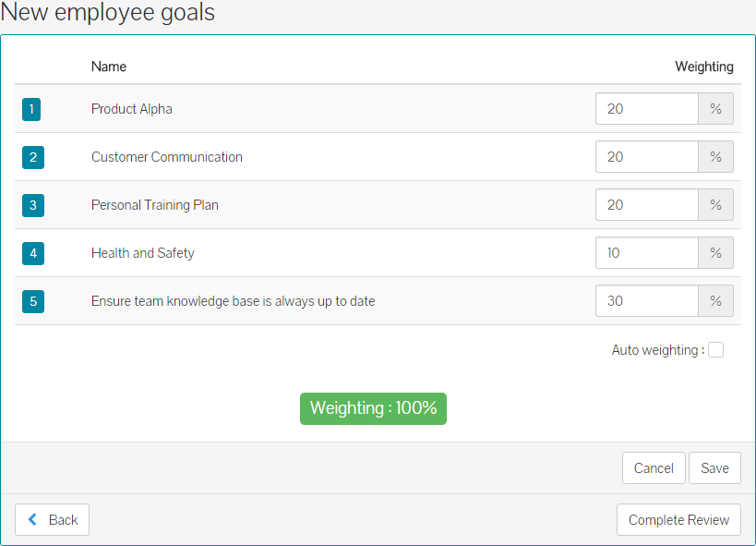Edit the Personal Training Plan weighting field
Image resolution: width=756 pixels, height=546 pixels.
[646, 205]
